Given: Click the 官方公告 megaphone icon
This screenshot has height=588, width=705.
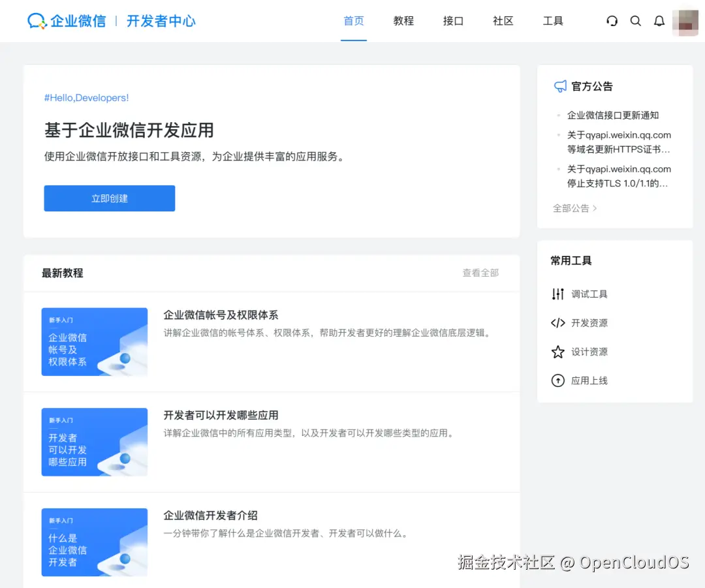Looking at the screenshot, I should coord(560,86).
